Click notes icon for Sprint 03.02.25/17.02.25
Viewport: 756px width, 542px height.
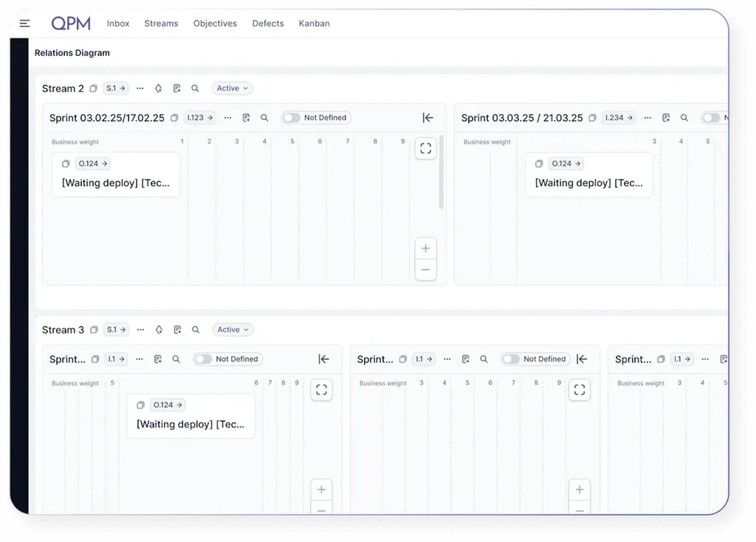click(246, 118)
